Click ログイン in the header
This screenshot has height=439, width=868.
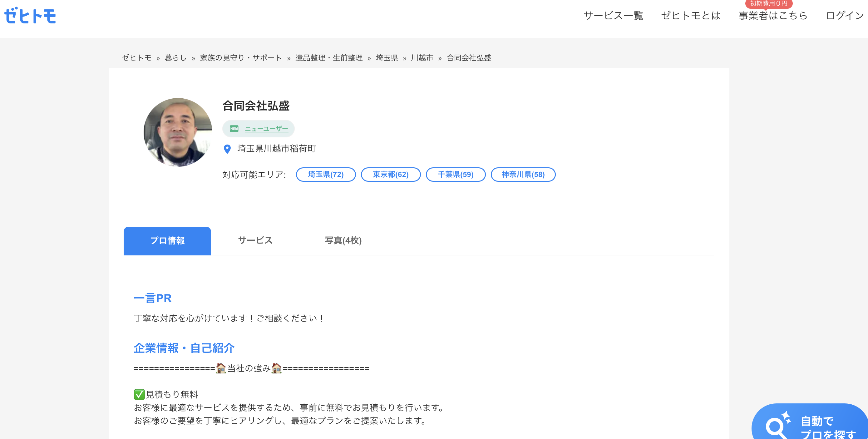845,16
